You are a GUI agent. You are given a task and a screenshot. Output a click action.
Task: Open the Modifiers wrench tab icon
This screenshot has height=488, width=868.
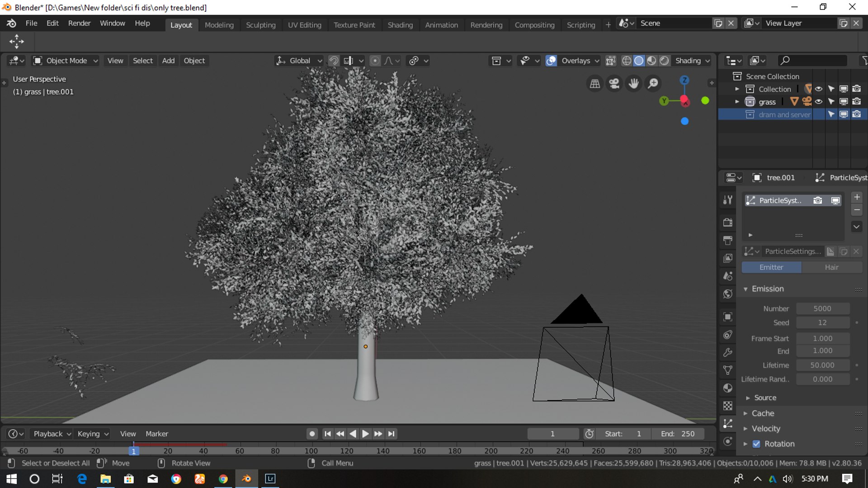(x=728, y=352)
